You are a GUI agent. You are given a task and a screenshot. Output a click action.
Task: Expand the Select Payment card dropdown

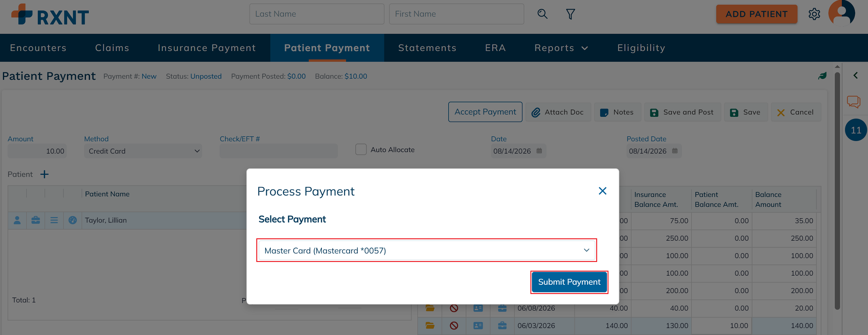(x=427, y=251)
